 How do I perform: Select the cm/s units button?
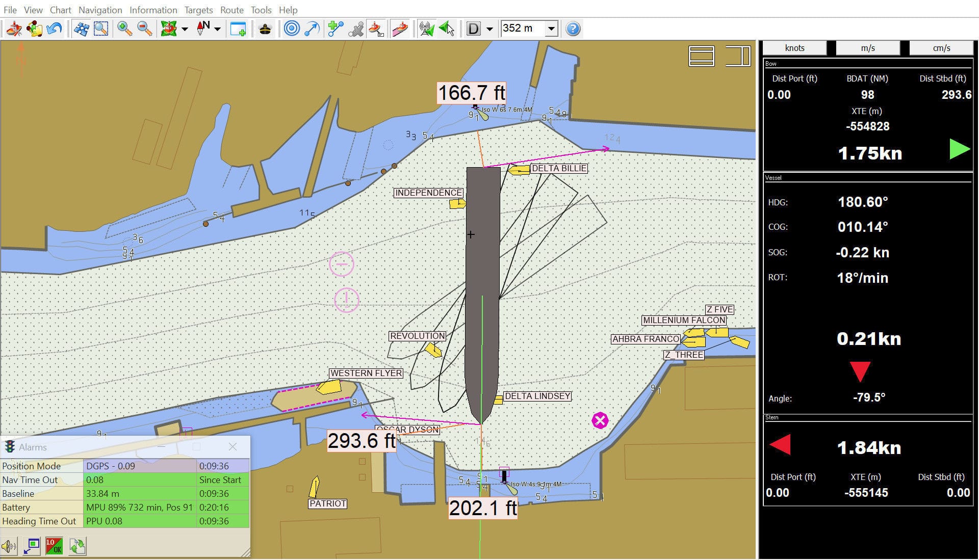[941, 47]
